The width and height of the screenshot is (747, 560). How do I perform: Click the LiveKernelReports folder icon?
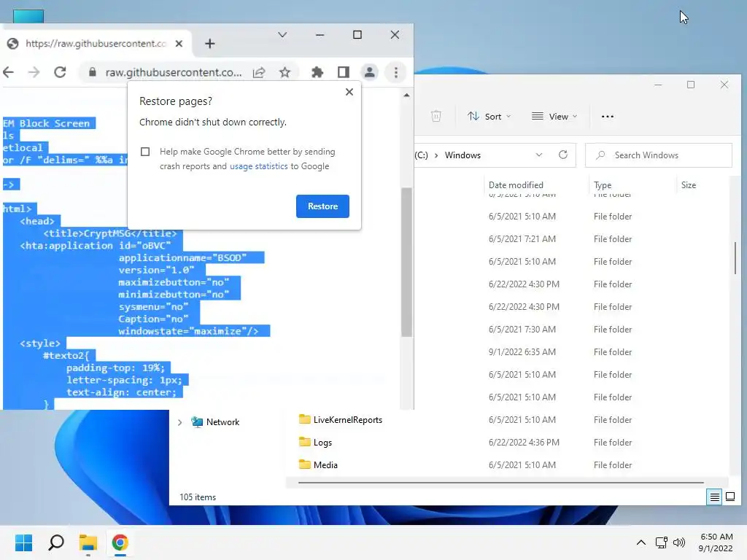[x=304, y=419]
